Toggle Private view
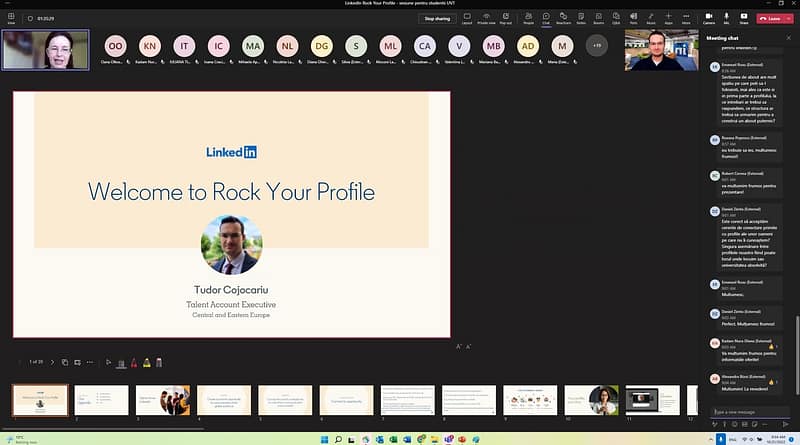The height and width of the screenshot is (445, 800). tap(486, 18)
